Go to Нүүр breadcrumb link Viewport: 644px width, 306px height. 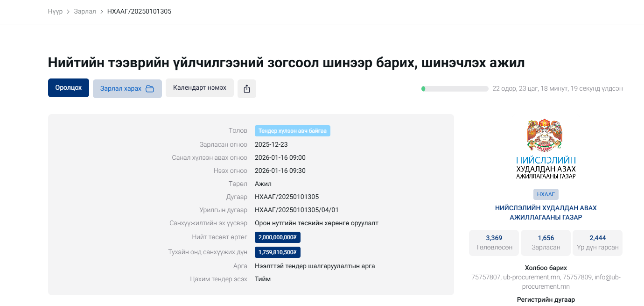pyautogui.click(x=55, y=11)
